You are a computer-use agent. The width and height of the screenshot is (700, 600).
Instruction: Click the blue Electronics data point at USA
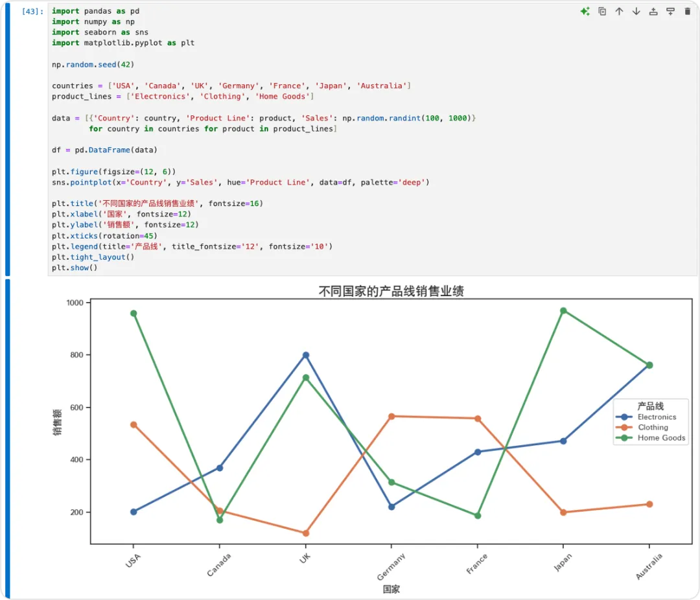point(134,512)
